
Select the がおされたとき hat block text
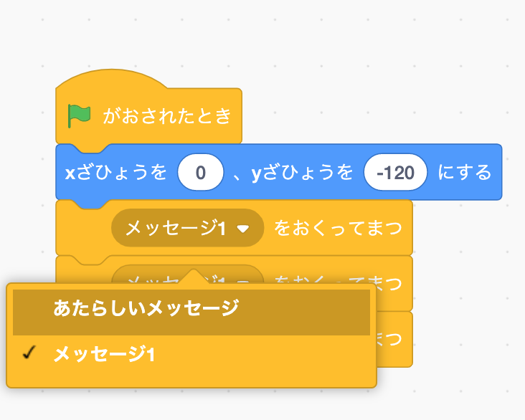click(167, 116)
